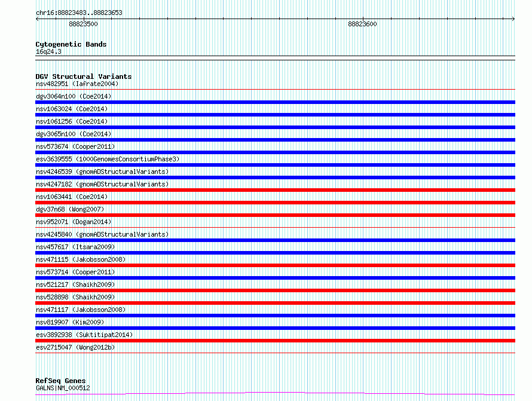Select variant nsv521217 (Shaikh2009)
The width and height of the screenshot is (532, 401).
point(75,284)
